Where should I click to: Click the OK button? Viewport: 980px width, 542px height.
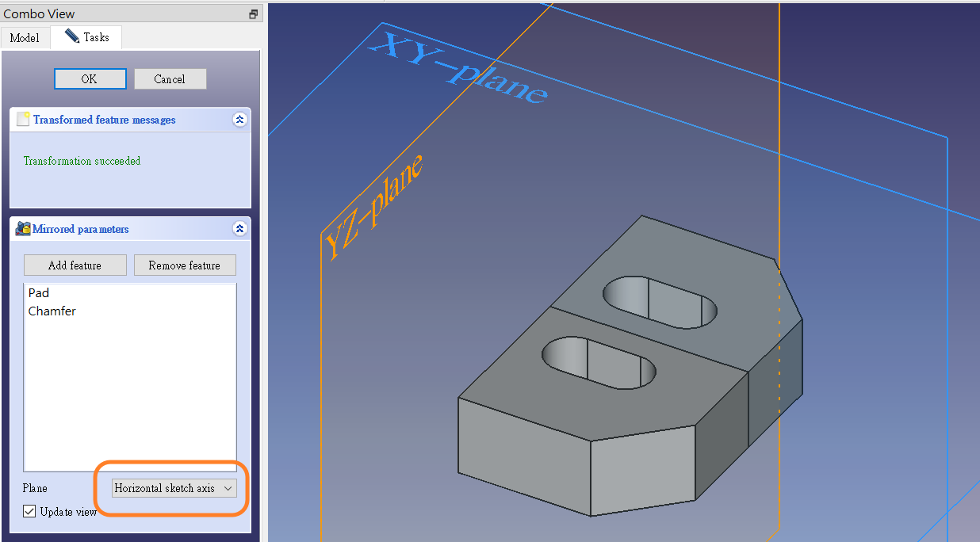click(x=90, y=78)
